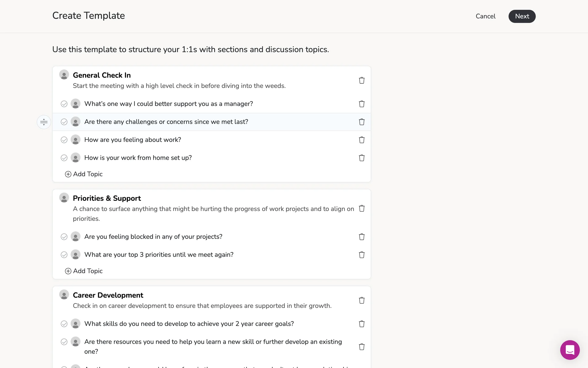Delete the General Check In section
Viewport: 588px width, 368px height.
coord(362,80)
